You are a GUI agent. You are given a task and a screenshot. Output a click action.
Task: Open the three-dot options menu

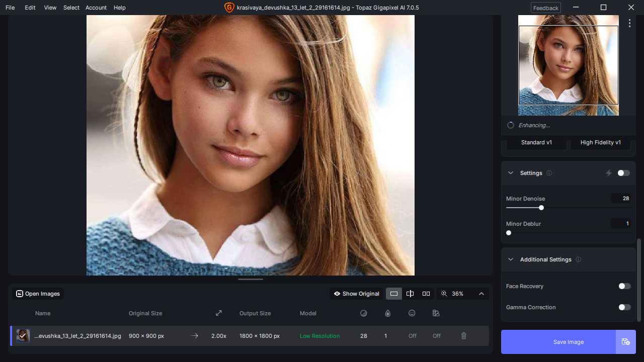[629, 23]
